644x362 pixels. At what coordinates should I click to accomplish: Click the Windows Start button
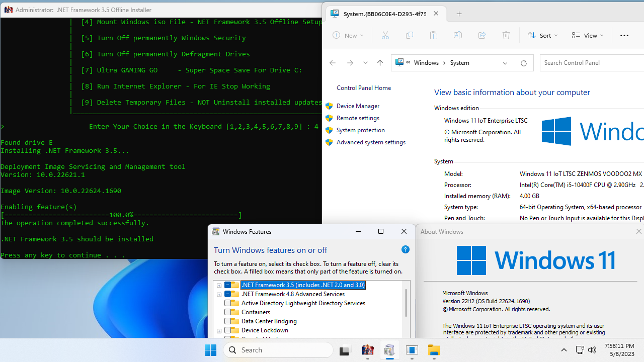(210, 350)
